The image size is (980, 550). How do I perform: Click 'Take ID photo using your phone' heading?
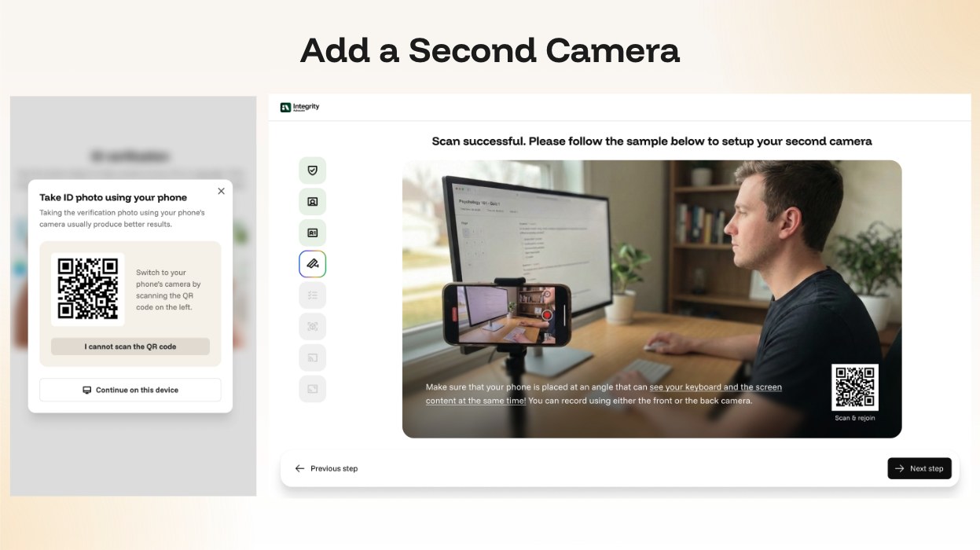point(113,197)
